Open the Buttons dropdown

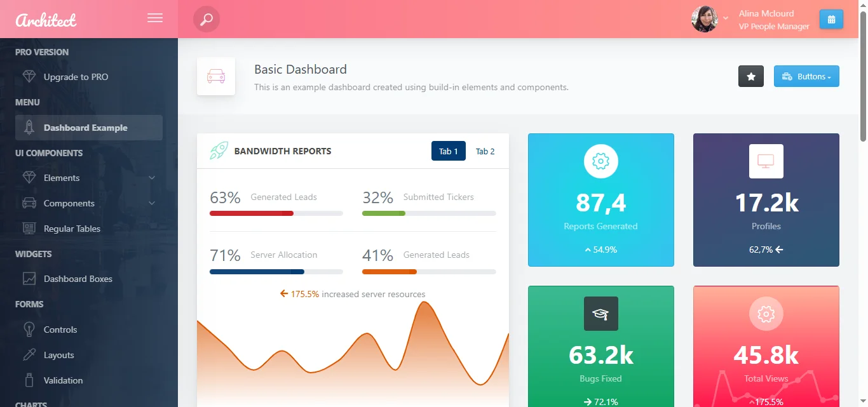(x=806, y=76)
